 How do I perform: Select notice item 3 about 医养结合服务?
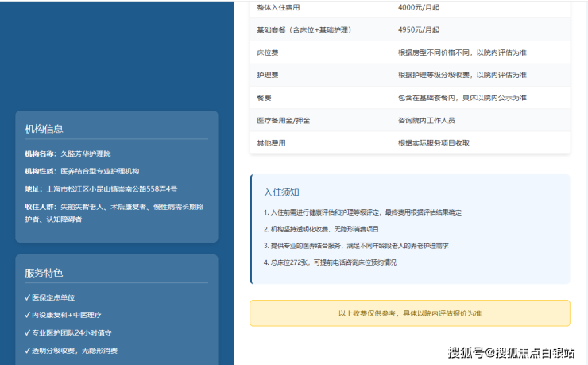(356, 246)
